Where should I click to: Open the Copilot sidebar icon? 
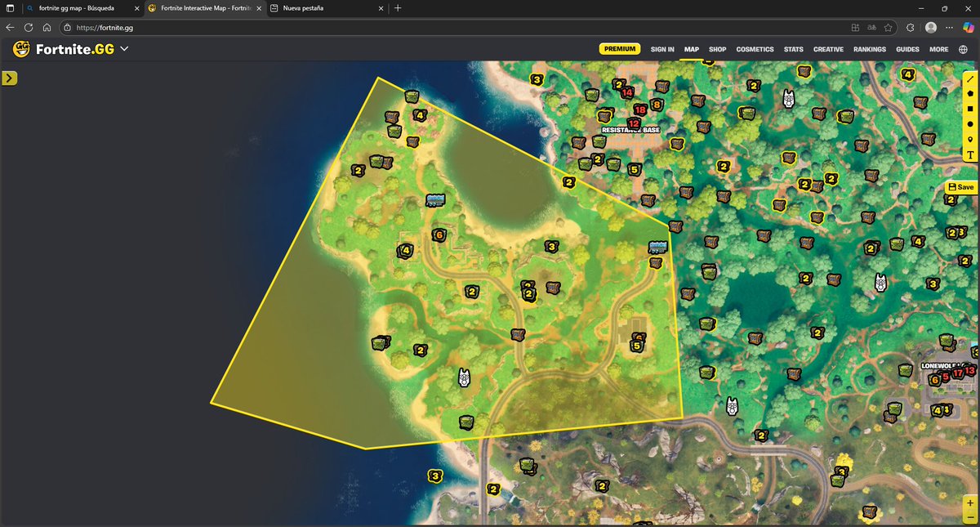click(969, 27)
